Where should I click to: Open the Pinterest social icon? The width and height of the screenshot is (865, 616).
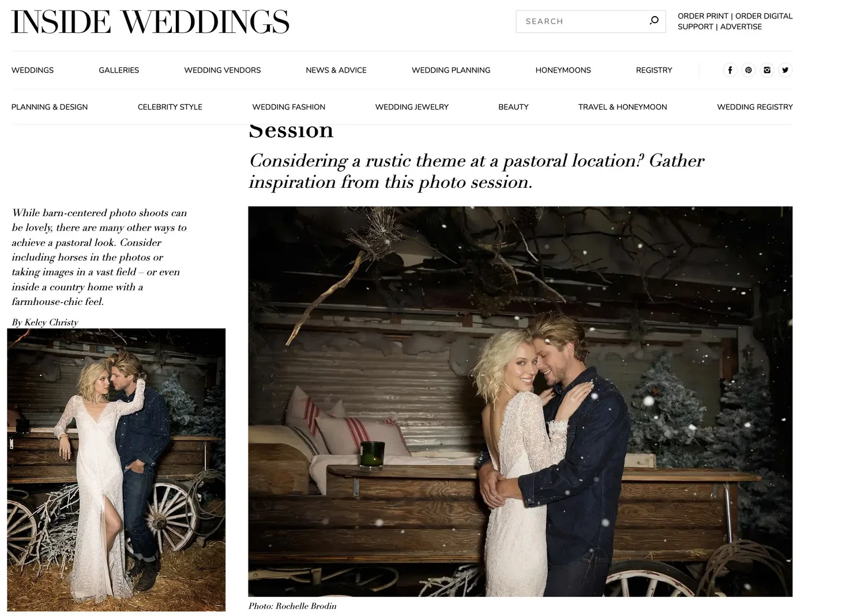pos(749,70)
